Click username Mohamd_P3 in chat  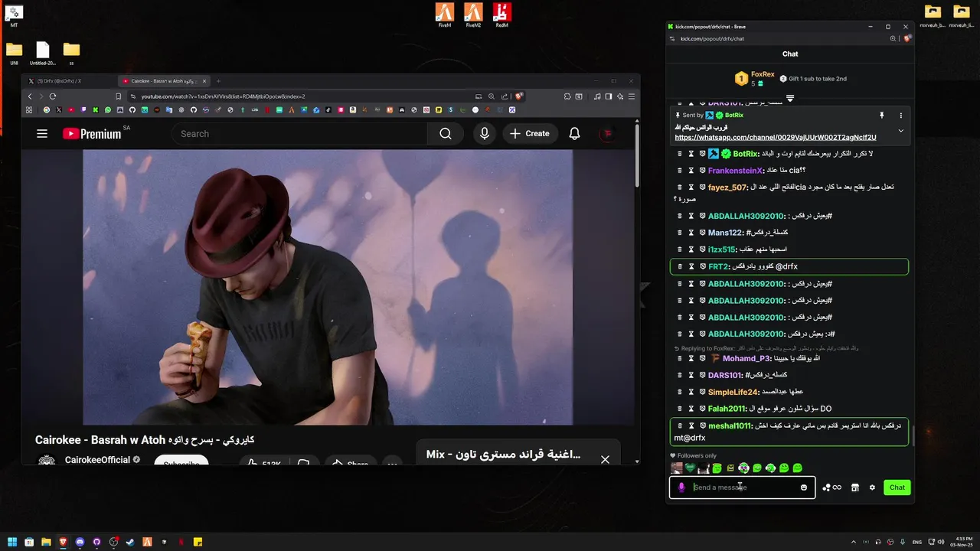tap(746, 358)
